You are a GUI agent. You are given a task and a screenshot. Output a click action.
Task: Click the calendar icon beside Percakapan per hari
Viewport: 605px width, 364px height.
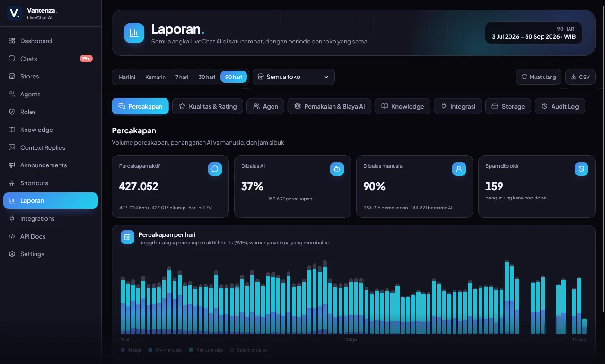click(127, 237)
